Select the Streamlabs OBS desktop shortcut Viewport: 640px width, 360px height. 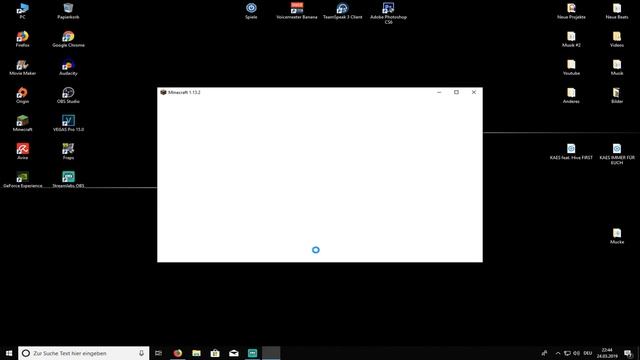pos(68,180)
